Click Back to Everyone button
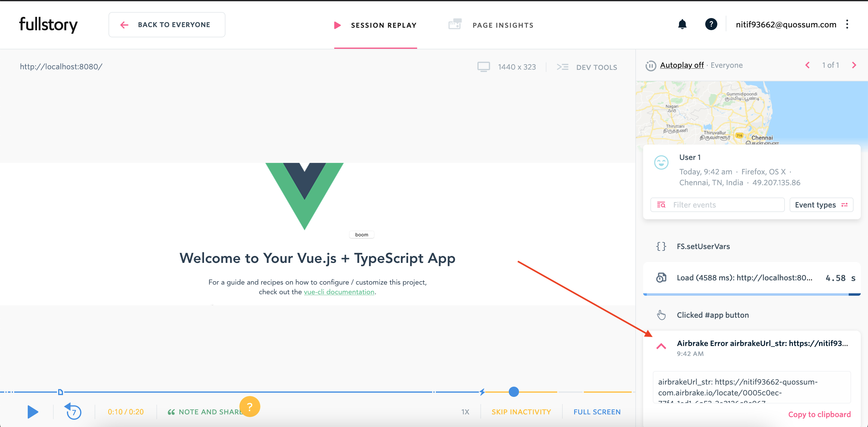The image size is (868, 427). tap(167, 24)
